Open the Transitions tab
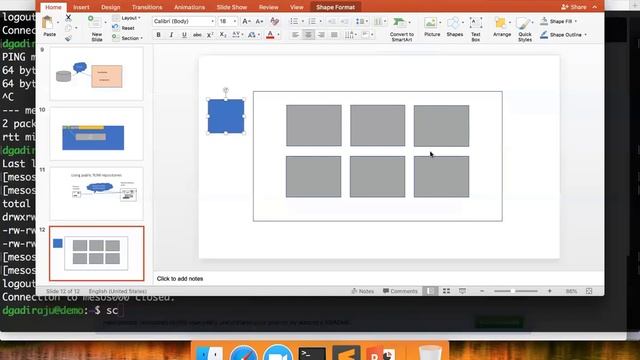The height and width of the screenshot is (360, 640). coord(147,7)
